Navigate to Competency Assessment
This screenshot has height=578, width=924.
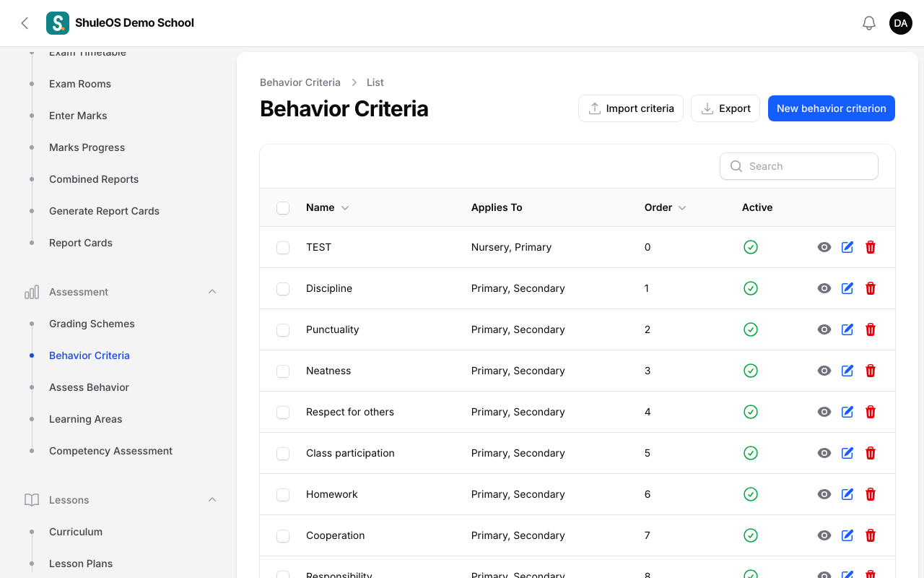tap(110, 451)
